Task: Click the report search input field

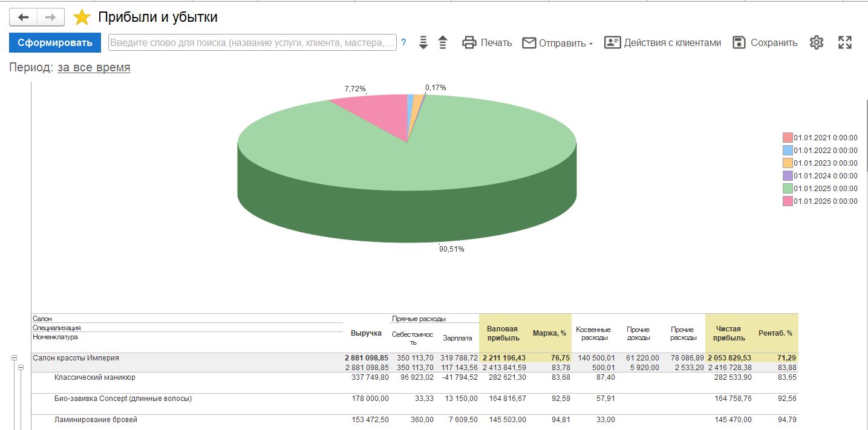Action: [252, 42]
